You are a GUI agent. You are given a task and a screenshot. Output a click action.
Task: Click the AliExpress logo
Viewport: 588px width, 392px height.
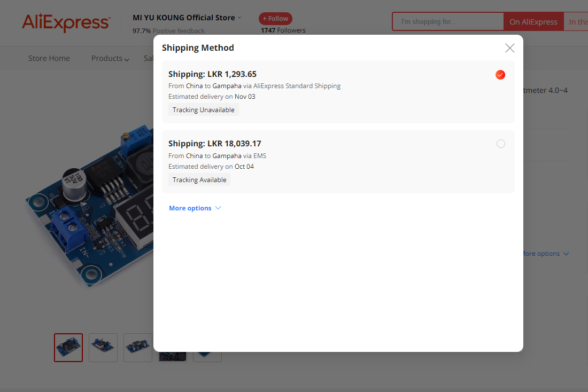66,22
